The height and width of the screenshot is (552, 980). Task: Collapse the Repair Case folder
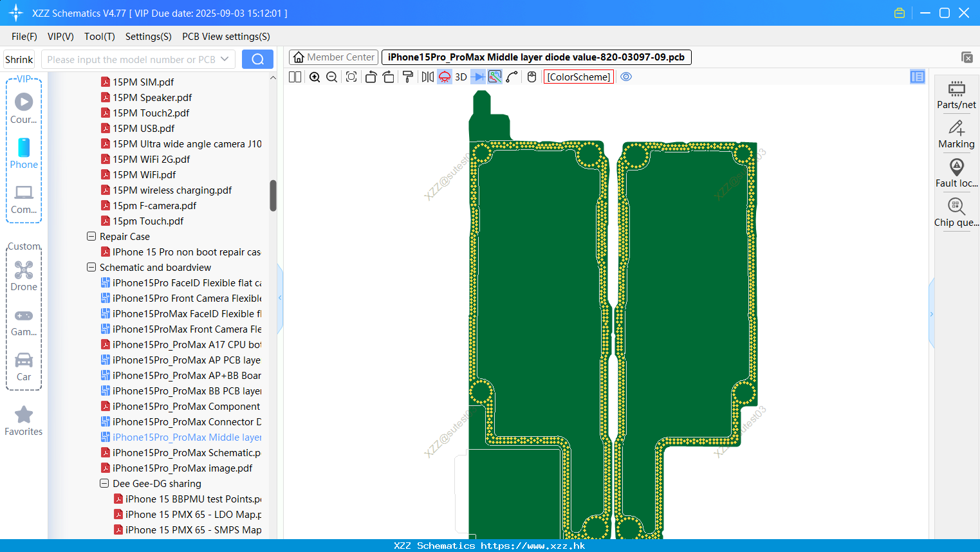pyautogui.click(x=91, y=236)
